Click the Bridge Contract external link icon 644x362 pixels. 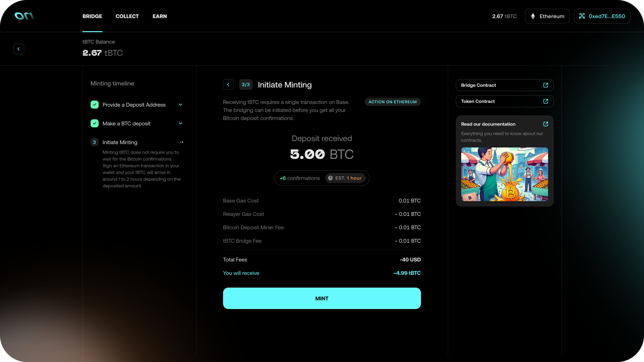(546, 85)
